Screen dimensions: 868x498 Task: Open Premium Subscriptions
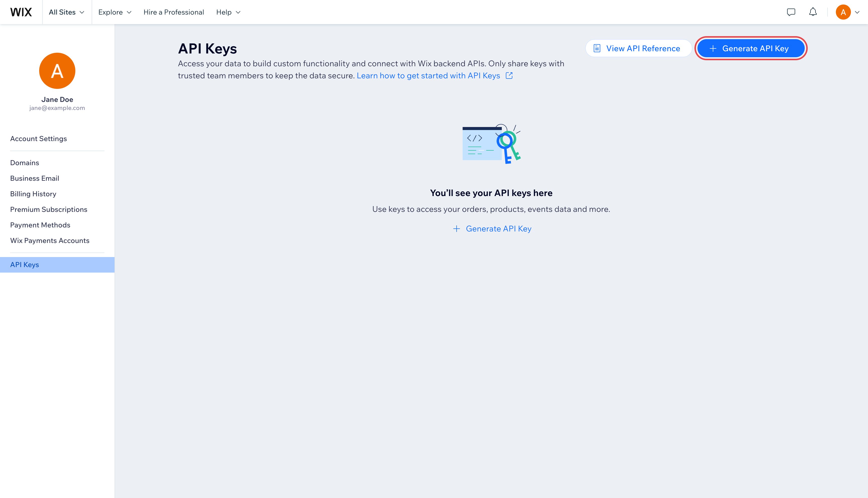tap(48, 209)
